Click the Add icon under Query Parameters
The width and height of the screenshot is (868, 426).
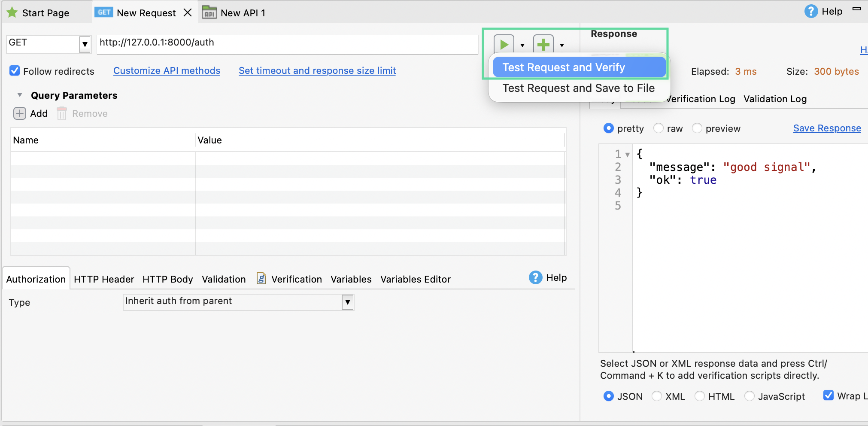coord(19,113)
